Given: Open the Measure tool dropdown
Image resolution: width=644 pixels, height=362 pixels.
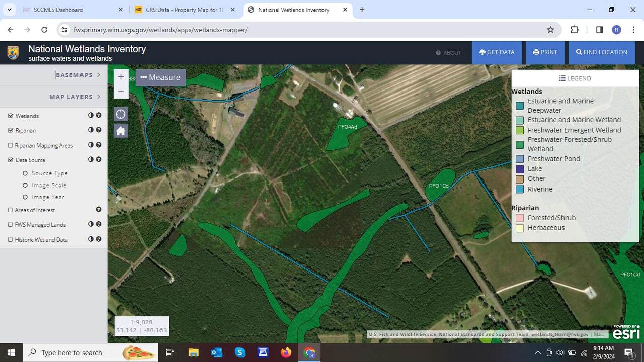Looking at the screenshot, I should pyautogui.click(x=160, y=77).
